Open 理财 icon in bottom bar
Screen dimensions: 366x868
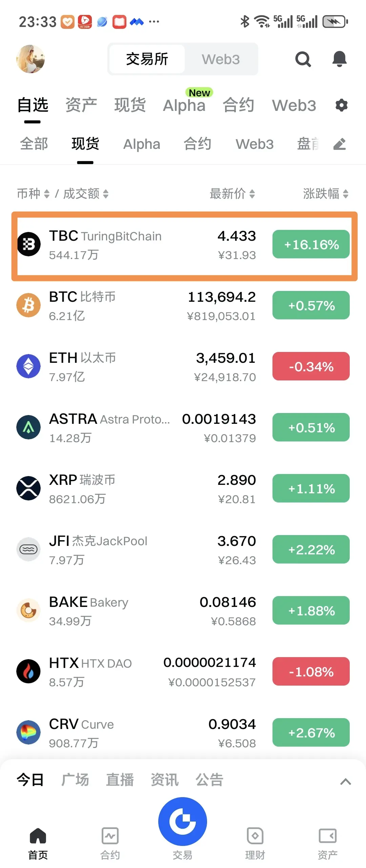pyautogui.click(x=255, y=836)
